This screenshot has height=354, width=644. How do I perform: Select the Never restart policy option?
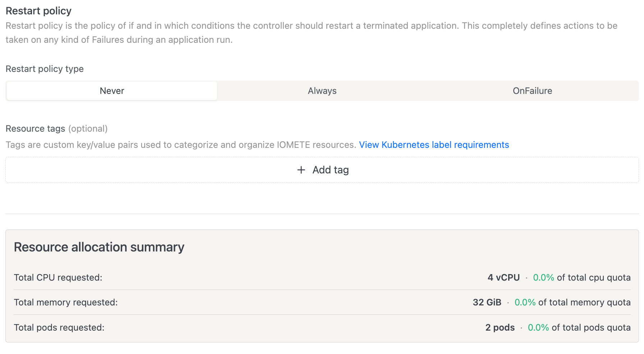tap(112, 91)
